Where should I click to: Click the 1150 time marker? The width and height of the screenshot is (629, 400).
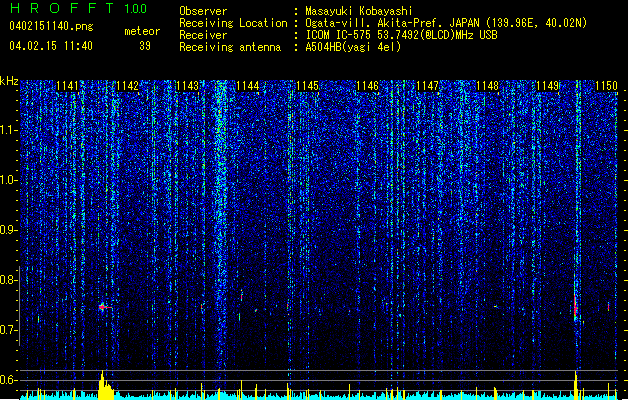[607, 86]
